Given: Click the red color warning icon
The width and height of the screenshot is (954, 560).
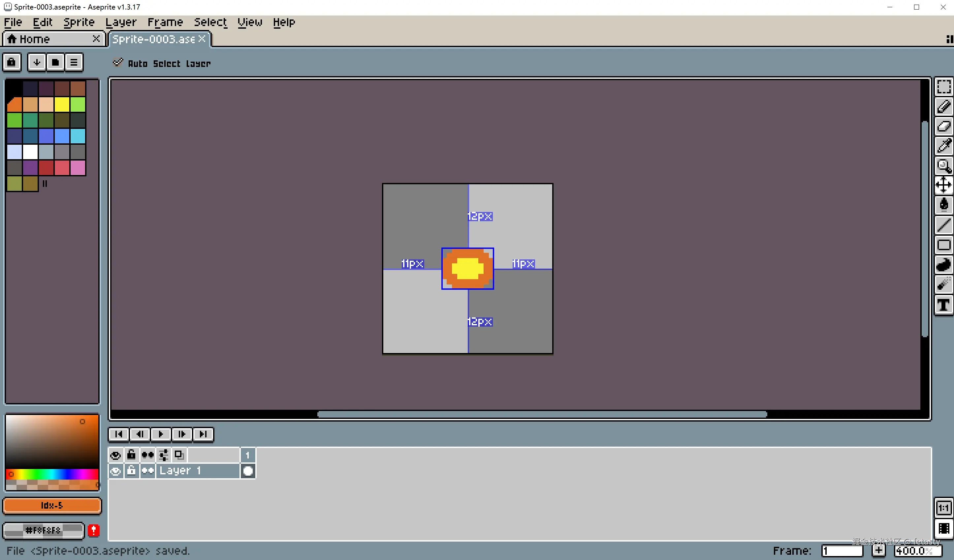Looking at the screenshot, I should pos(93,530).
